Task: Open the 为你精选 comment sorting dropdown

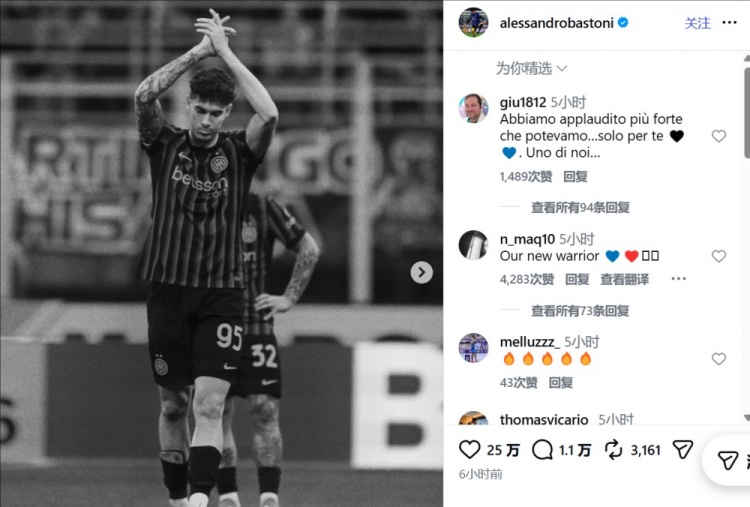Action: [x=531, y=68]
